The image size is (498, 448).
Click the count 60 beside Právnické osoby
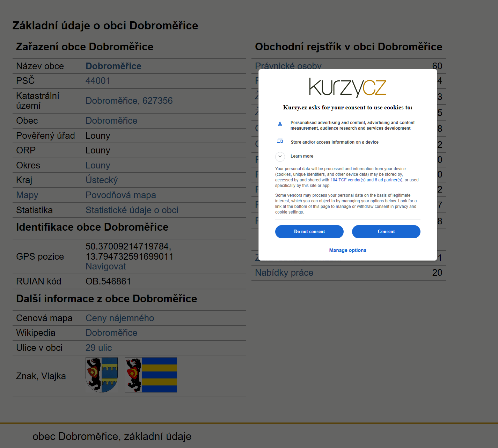(437, 66)
